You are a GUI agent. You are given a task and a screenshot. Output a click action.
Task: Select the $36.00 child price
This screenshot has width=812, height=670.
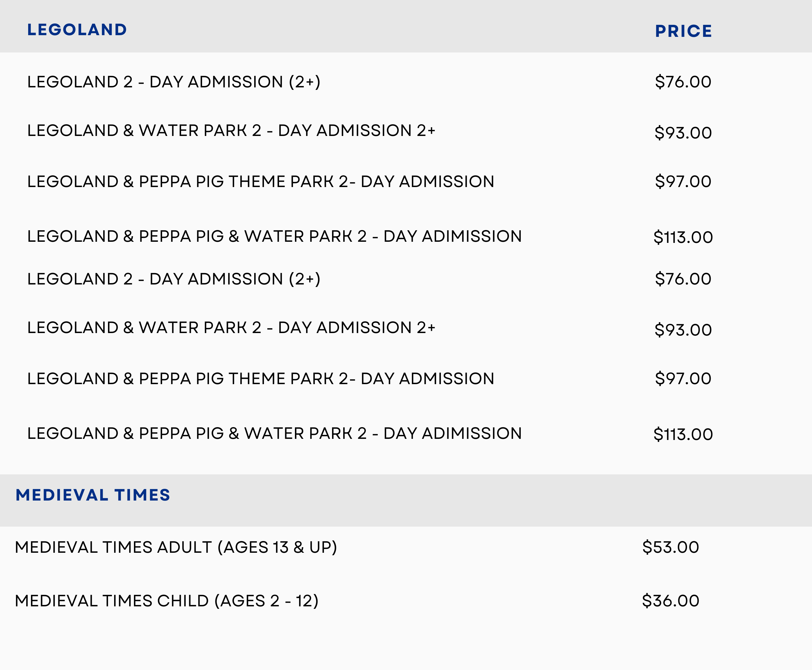tap(671, 601)
